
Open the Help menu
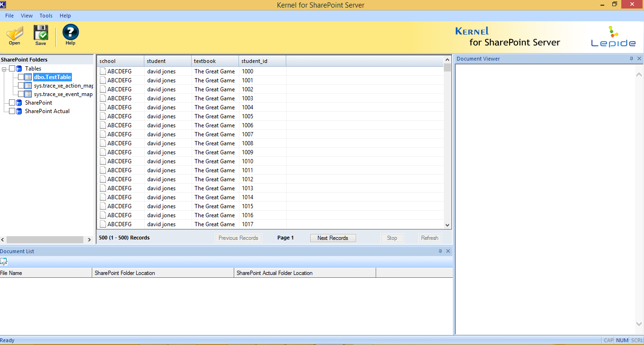(x=65, y=16)
